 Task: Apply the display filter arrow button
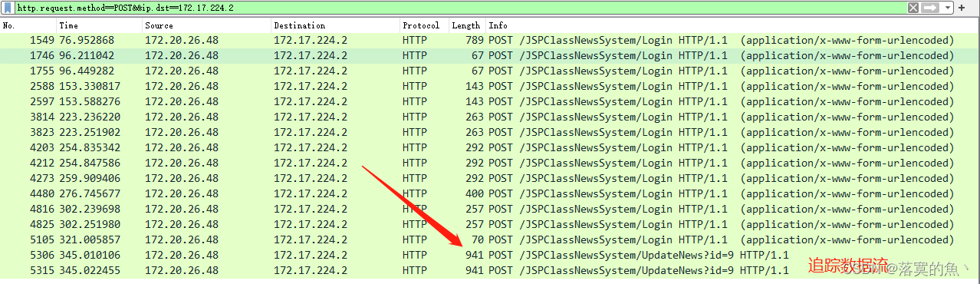click(x=930, y=8)
